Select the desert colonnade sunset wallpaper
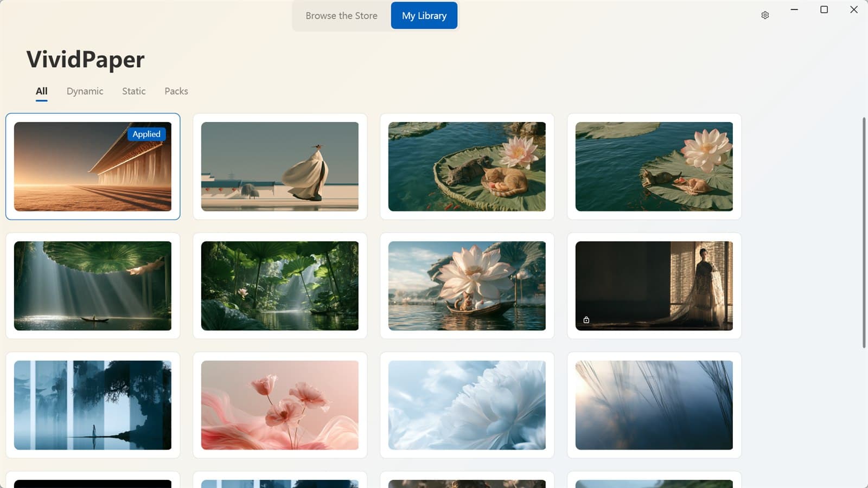 click(x=93, y=166)
